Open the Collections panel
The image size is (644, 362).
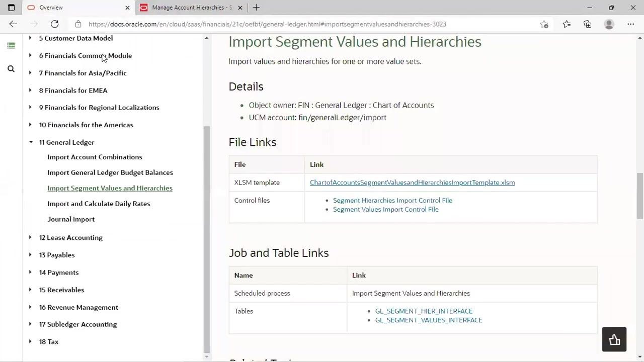click(588, 24)
